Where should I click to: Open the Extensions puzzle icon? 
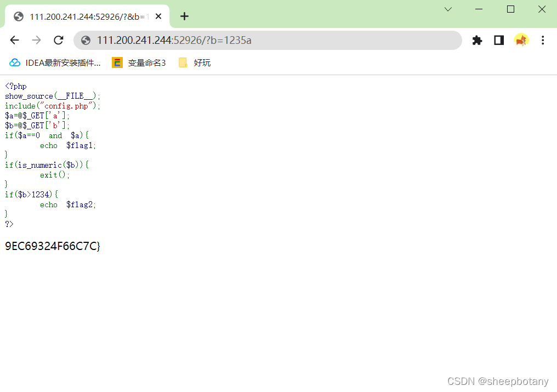coord(477,40)
